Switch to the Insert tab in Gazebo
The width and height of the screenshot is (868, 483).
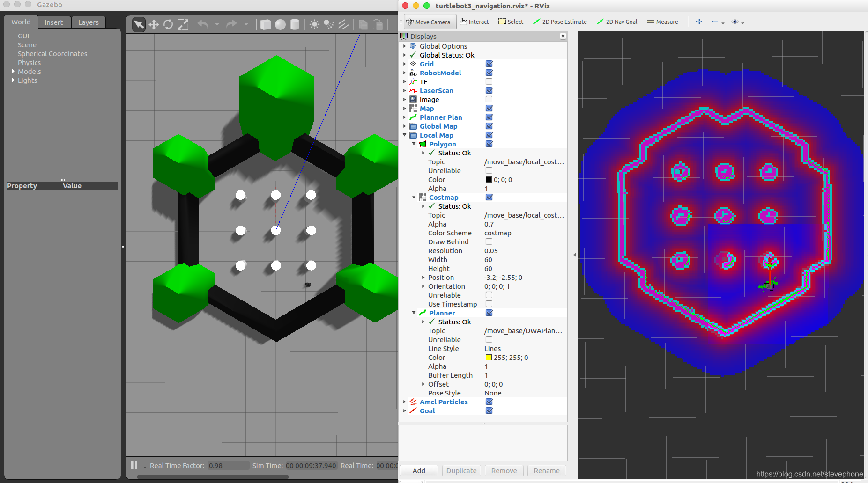[x=54, y=22]
